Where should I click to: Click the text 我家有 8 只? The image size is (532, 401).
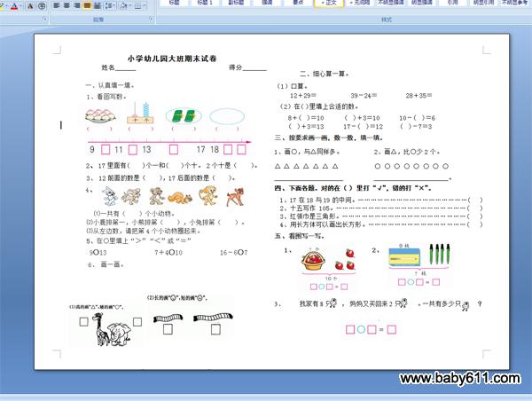tap(314, 304)
